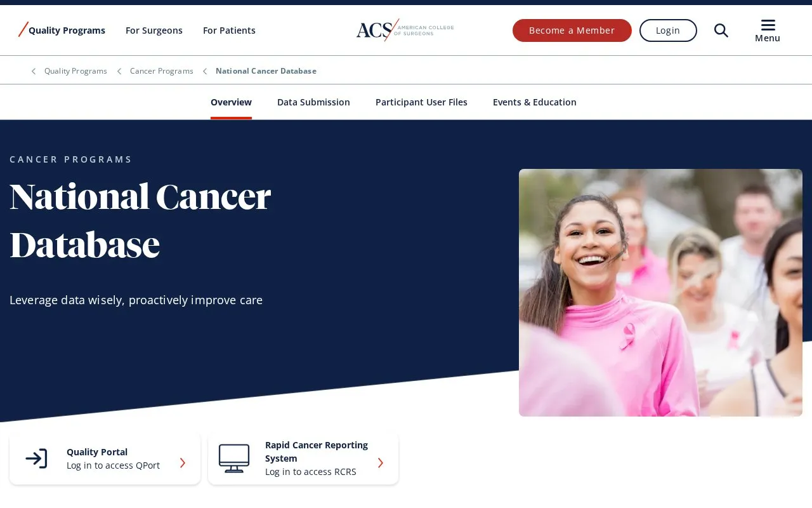The height and width of the screenshot is (508, 812).
Task: Open the For Surgeons navigation item
Action: coord(154,30)
